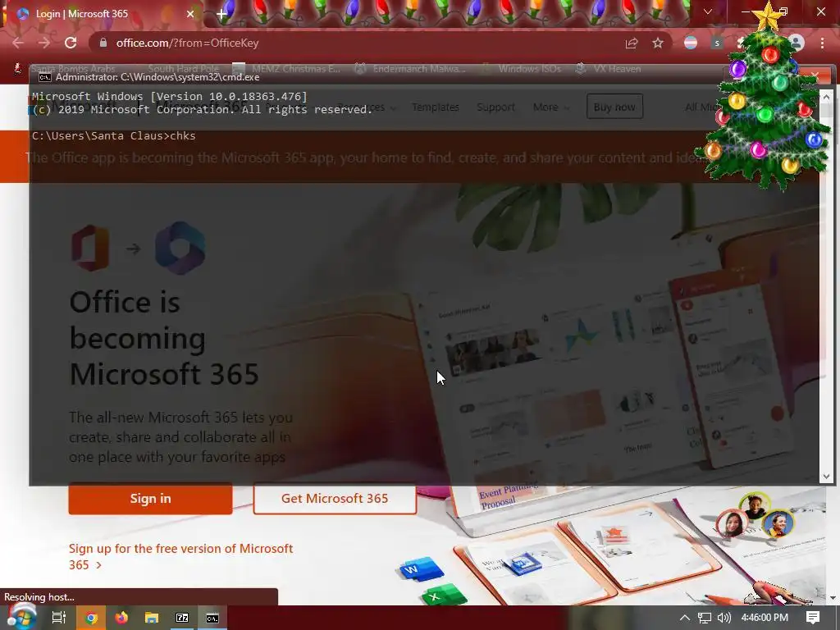The image size is (840, 630).
Task: Click the Buy now button
Action: [x=614, y=107]
